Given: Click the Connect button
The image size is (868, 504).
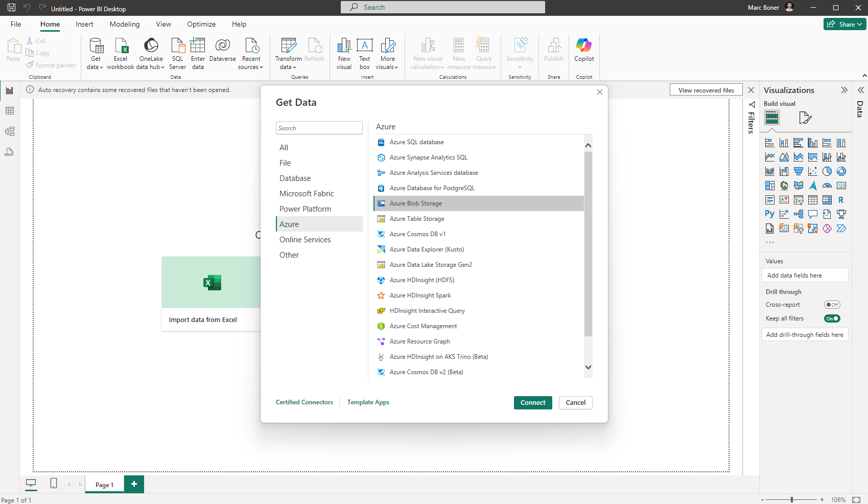Looking at the screenshot, I should click(x=532, y=403).
